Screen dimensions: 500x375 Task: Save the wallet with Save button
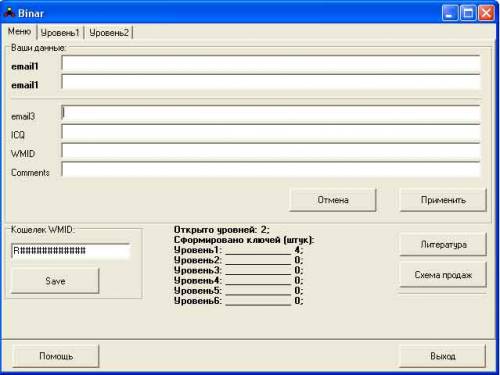(55, 281)
